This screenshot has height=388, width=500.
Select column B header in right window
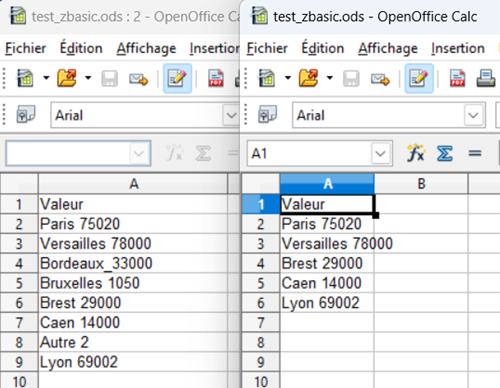click(421, 184)
